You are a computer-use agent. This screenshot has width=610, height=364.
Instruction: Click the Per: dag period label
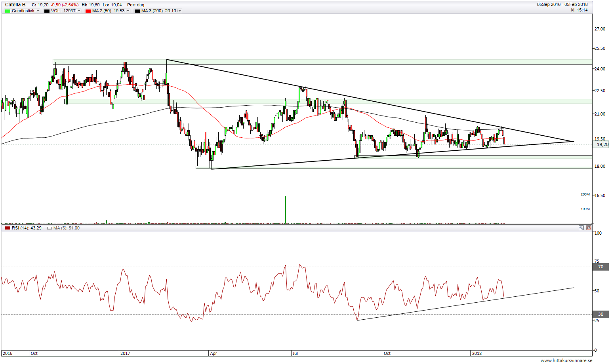pyautogui.click(x=135, y=5)
